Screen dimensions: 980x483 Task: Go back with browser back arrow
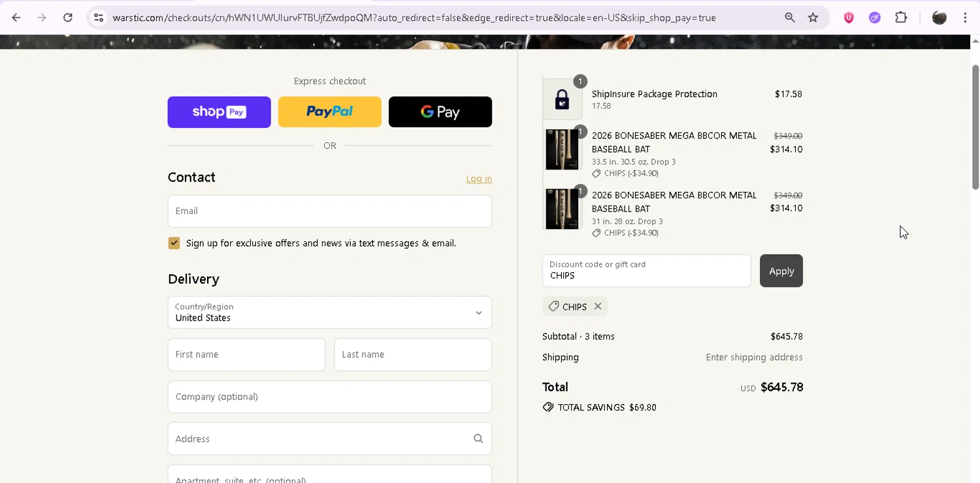(x=16, y=18)
